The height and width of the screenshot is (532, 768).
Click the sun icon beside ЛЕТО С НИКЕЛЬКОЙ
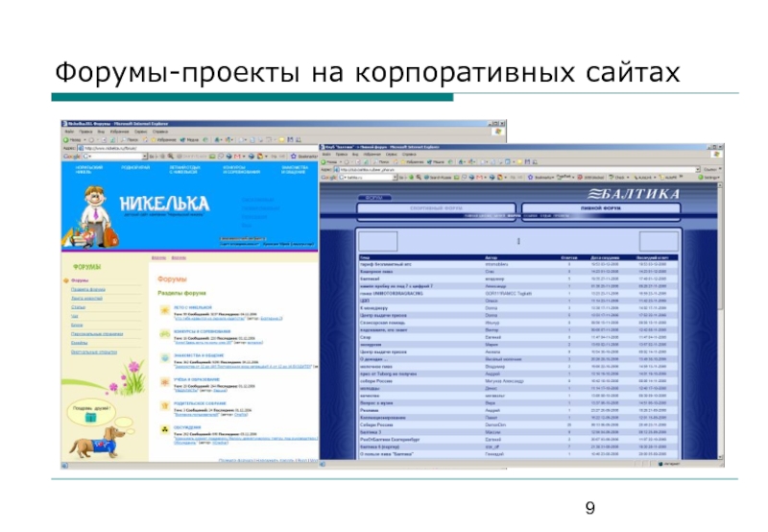(x=164, y=310)
